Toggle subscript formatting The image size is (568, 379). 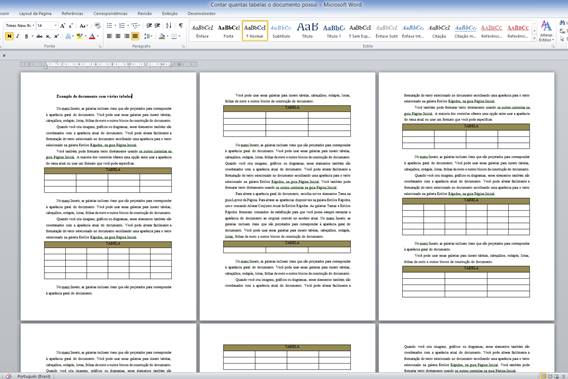point(48,36)
